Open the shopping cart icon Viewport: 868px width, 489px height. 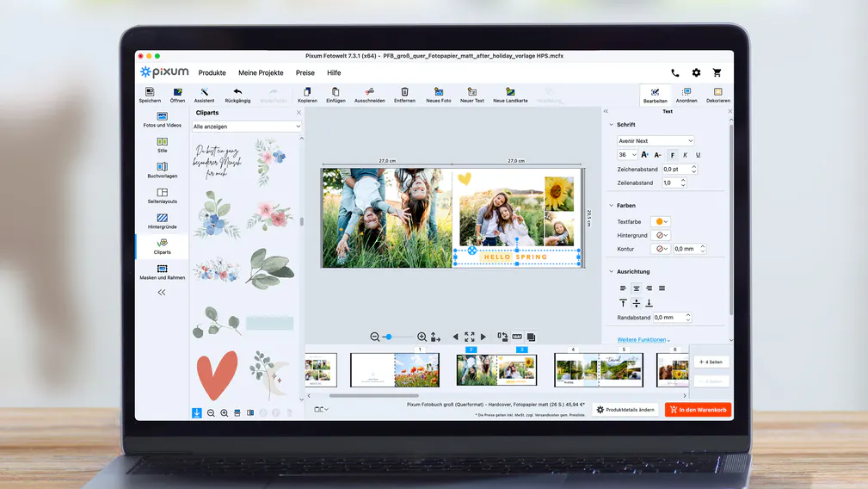tap(717, 72)
